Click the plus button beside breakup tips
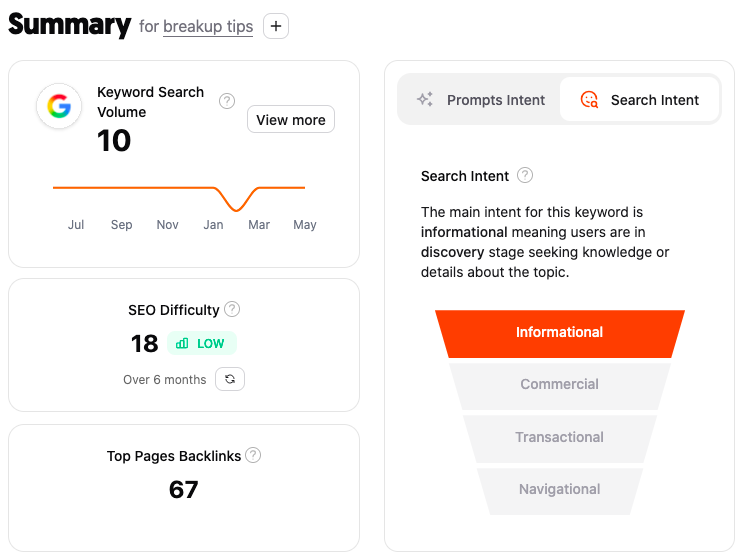742x560 pixels. pos(276,26)
